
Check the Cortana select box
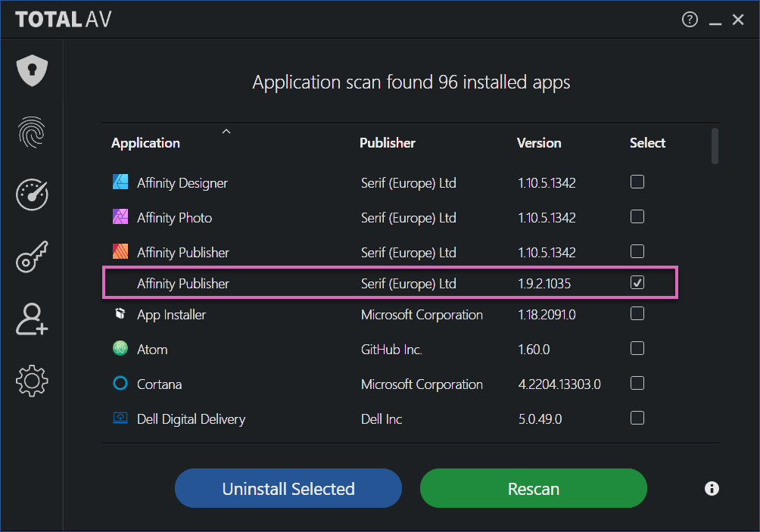tap(637, 383)
